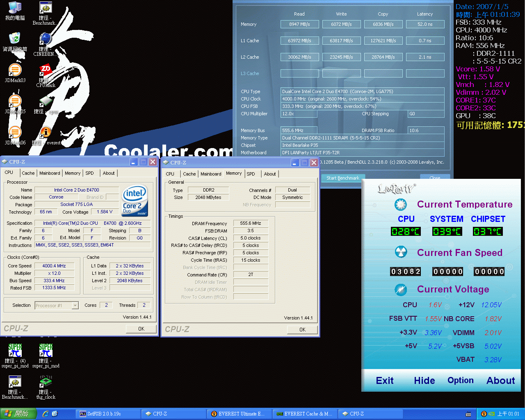Screen dimensions: 525x420
Task: Select the 3DMark03 desktop shortcut
Action: click(x=15, y=73)
